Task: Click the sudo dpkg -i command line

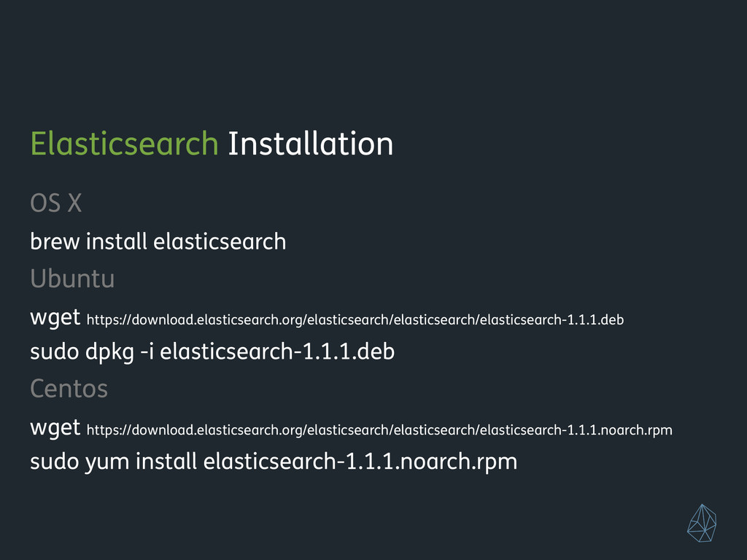Action: 212,352
